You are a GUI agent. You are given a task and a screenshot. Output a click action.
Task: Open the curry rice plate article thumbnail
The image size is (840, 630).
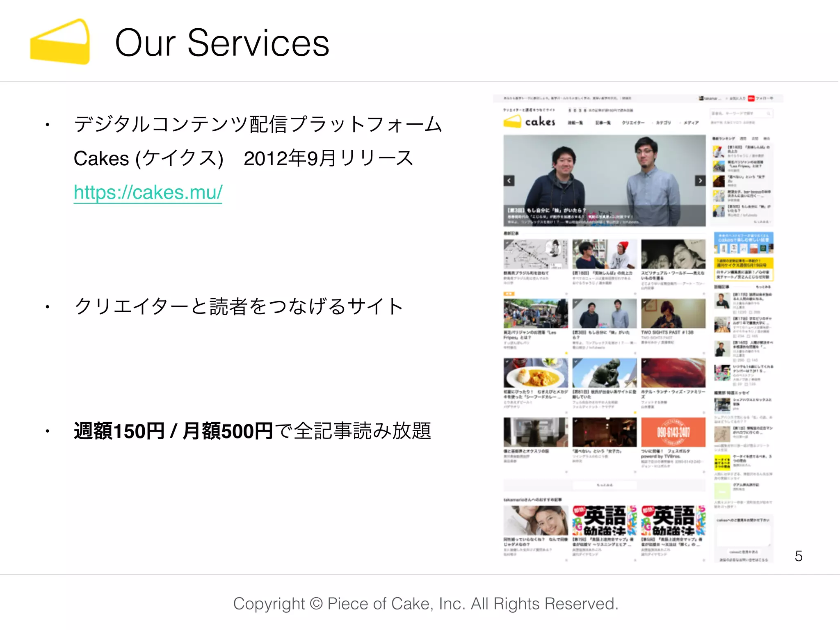coord(536,373)
